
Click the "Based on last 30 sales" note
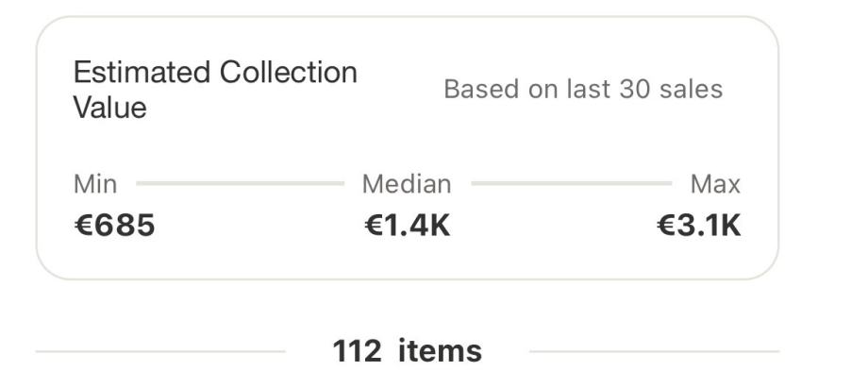pos(582,90)
